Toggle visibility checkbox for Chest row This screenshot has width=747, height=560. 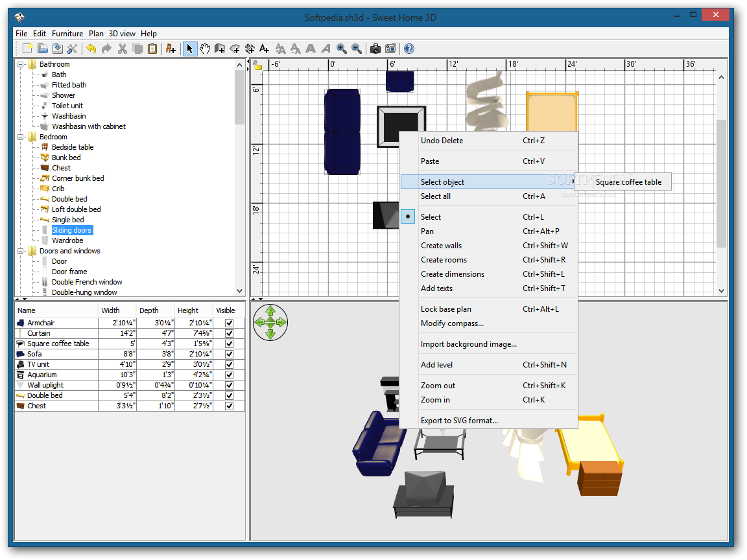coord(229,406)
